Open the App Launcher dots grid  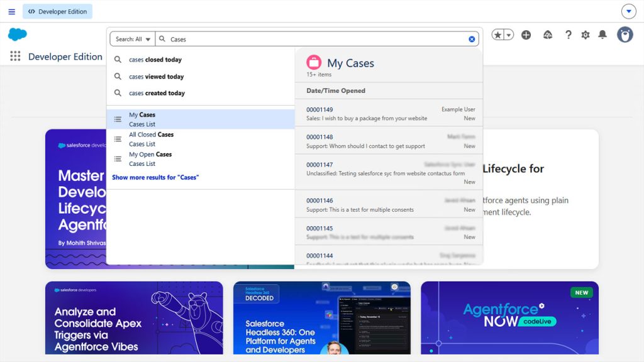[15, 56]
